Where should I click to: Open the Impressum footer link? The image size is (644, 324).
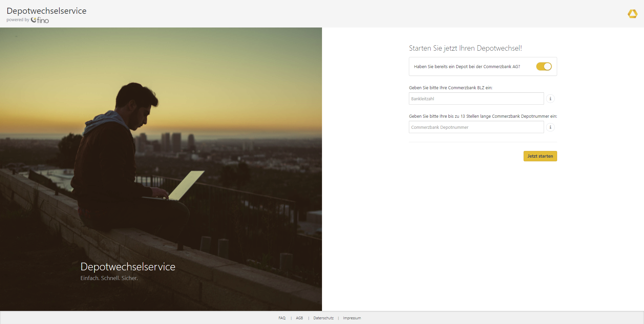click(352, 318)
